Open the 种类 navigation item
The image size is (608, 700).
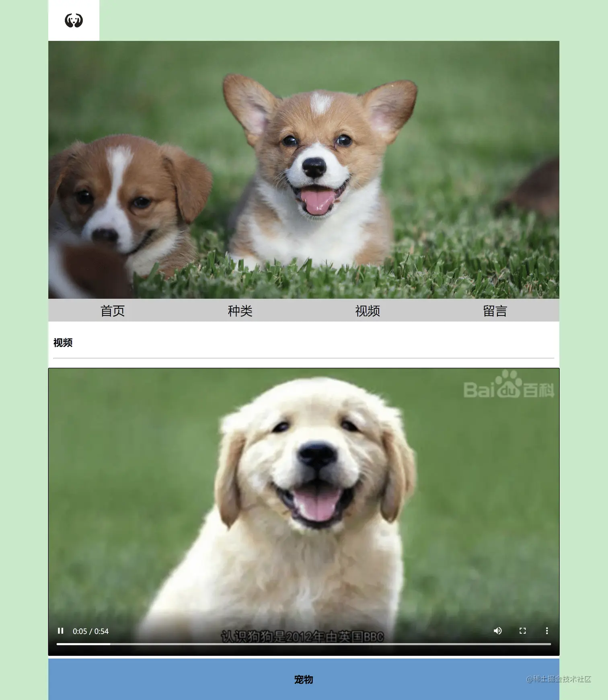(240, 311)
